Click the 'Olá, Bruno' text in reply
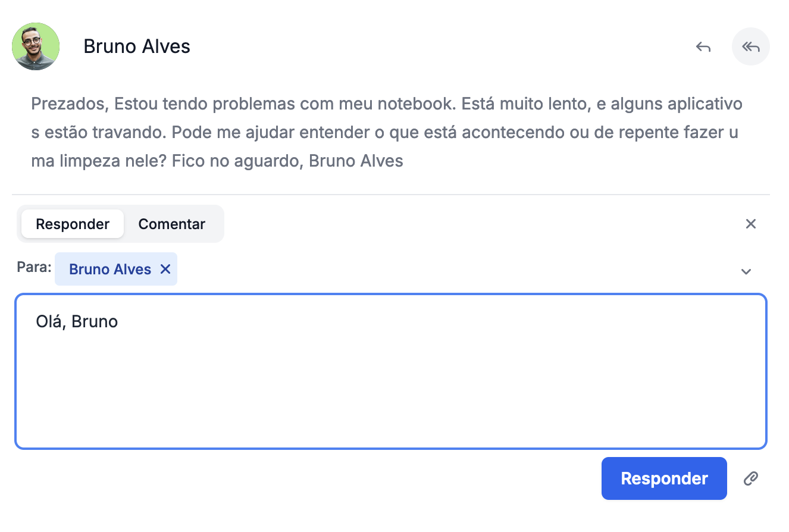 pyautogui.click(x=77, y=322)
